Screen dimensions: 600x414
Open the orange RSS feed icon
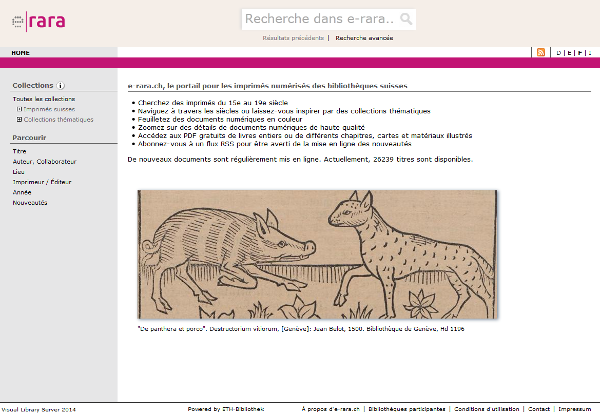[541, 52]
